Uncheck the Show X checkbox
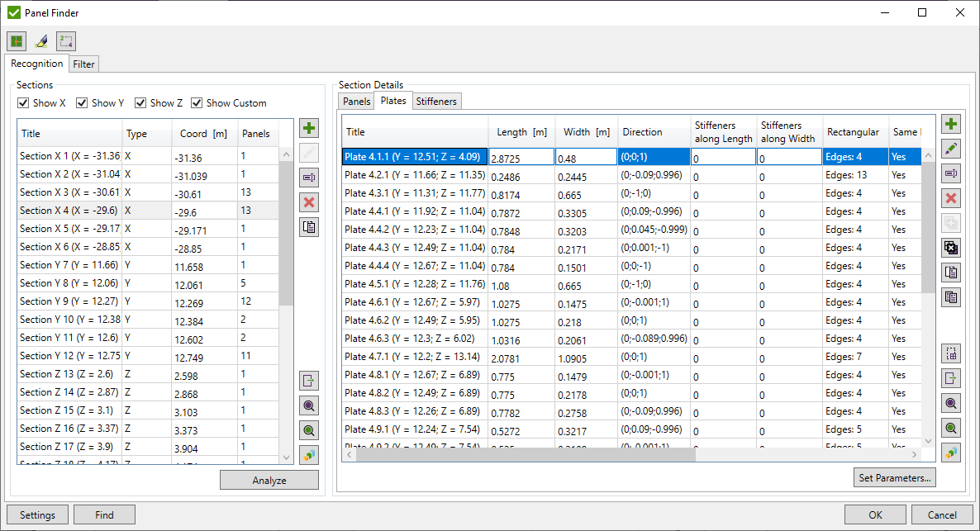 pos(22,102)
